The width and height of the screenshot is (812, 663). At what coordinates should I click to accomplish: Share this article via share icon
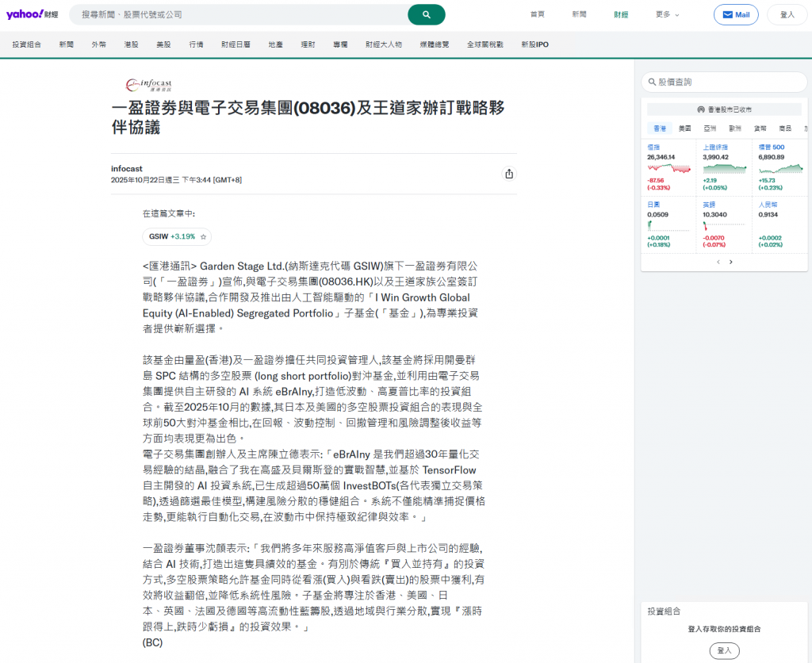509,174
